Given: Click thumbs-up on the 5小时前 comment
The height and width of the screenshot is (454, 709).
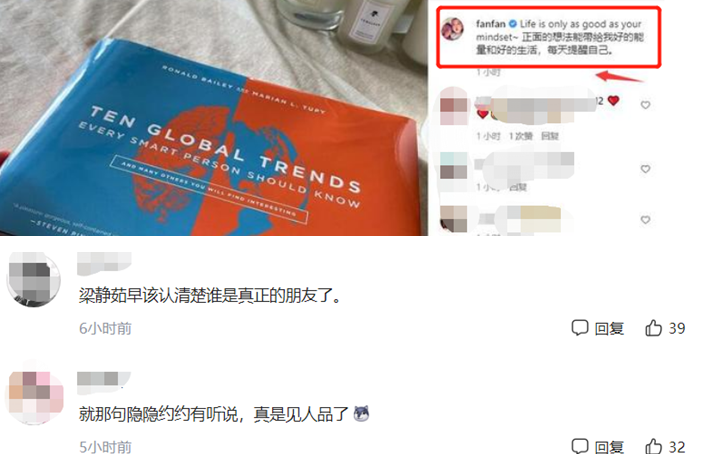Looking at the screenshot, I should tap(653, 446).
